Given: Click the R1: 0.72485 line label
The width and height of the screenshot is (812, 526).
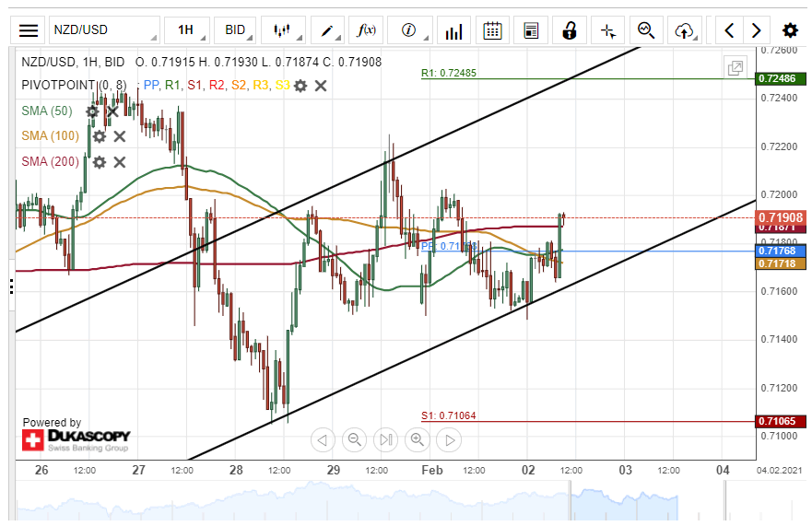Looking at the screenshot, I should [x=449, y=73].
